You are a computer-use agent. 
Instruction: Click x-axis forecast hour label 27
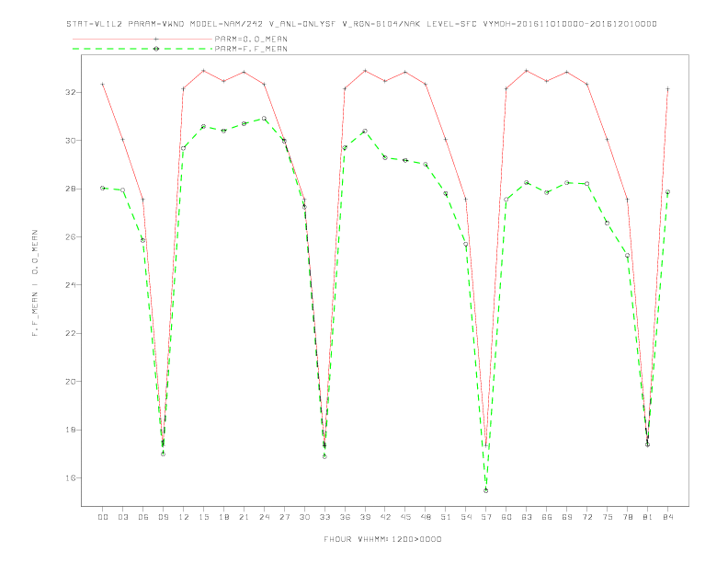[x=285, y=517]
